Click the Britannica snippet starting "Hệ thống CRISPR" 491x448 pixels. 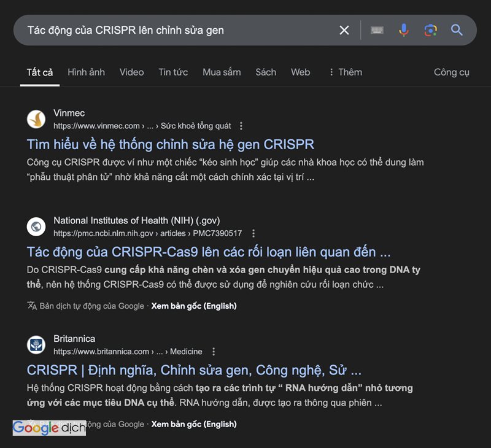[220, 395]
